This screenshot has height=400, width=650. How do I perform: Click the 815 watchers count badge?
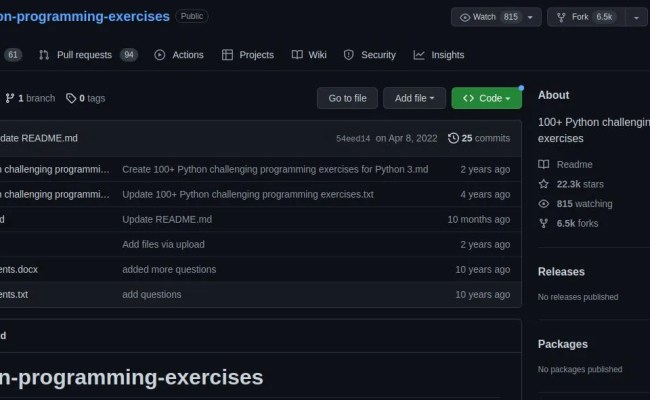pyautogui.click(x=510, y=17)
